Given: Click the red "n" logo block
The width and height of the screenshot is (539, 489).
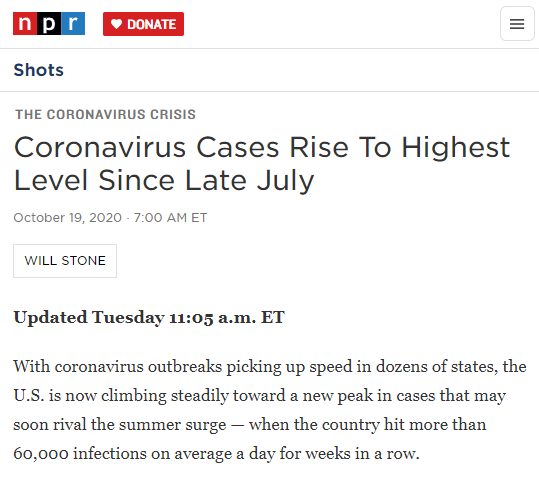Looking at the screenshot, I should pos(25,23).
